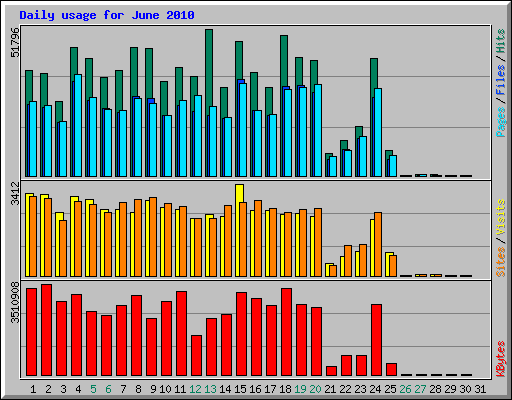Click the green day label 27
This screenshot has width=512, height=400.
(420, 389)
